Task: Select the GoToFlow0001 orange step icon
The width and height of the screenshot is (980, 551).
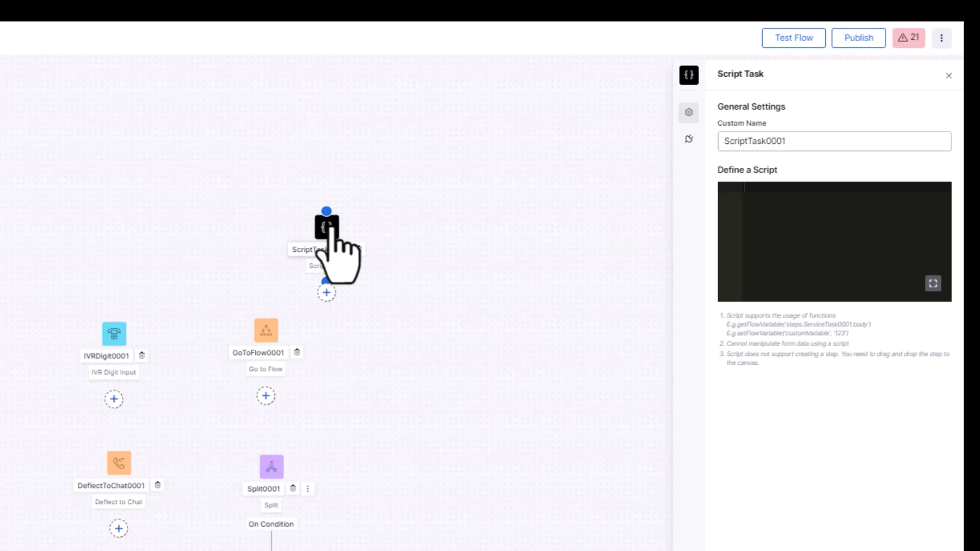Action: pyautogui.click(x=266, y=330)
